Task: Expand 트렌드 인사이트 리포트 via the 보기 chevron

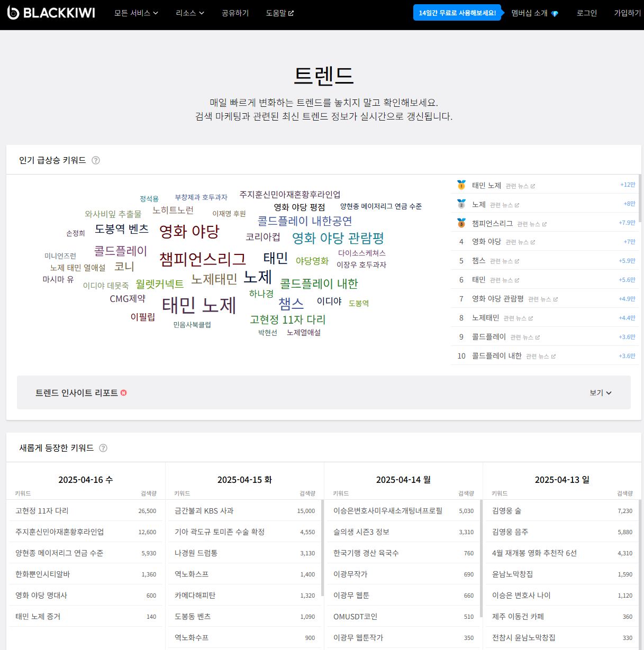Action: click(601, 392)
